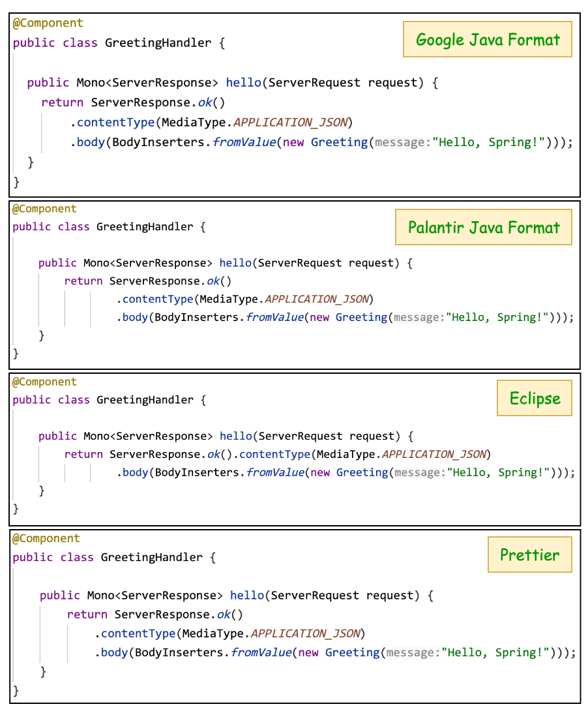This screenshot has width=588, height=715.
Task: Click the Eclipse label
Action: click(534, 398)
